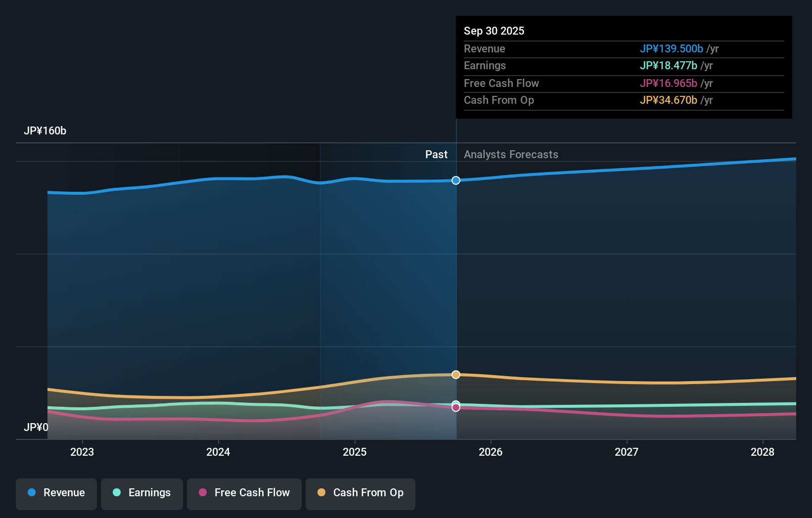Viewport: 812px width, 518px height.
Task: Click the 2027 x-axis label
Action: [627, 452]
